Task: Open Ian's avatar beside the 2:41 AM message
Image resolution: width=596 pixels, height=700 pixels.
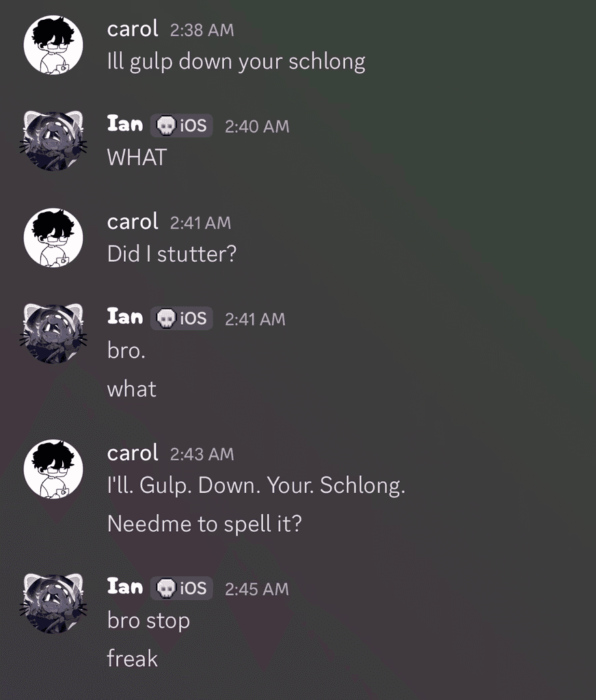Action: pyautogui.click(x=53, y=334)
